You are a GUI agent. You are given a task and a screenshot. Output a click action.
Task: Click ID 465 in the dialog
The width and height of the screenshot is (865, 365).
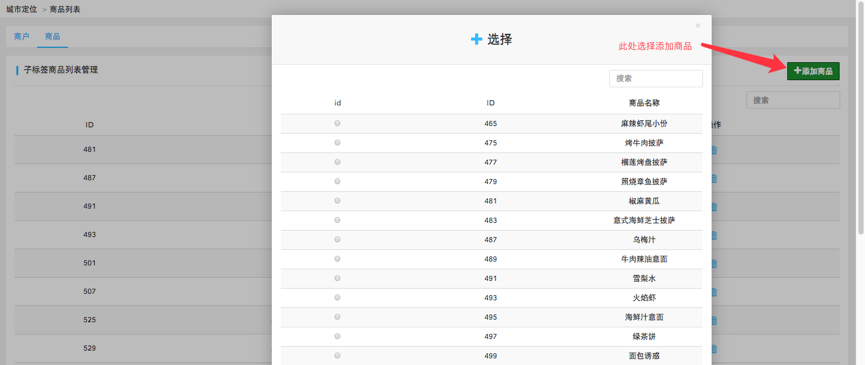(490, 124)
